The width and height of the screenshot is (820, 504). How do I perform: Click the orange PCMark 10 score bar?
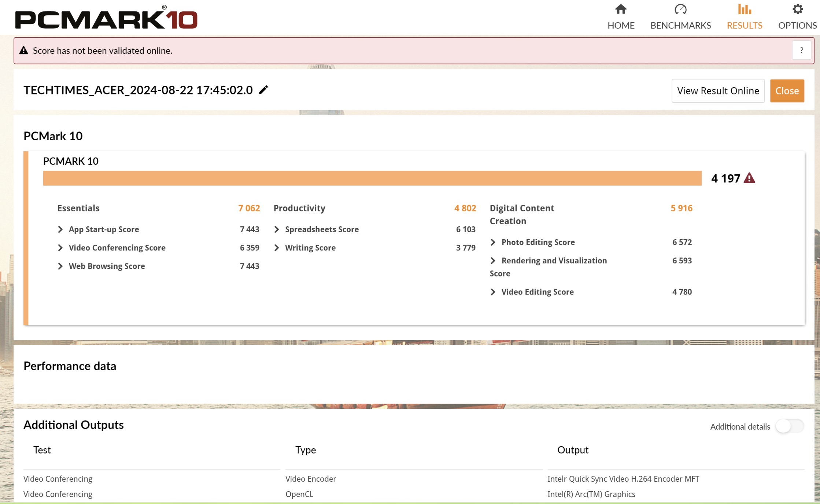point(372,178)
